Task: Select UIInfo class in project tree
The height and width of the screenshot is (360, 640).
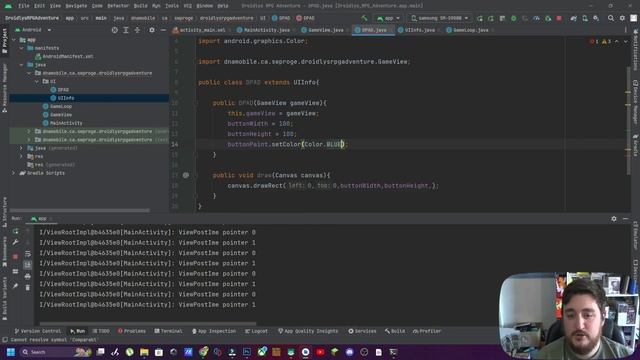Action: (66, 98)
